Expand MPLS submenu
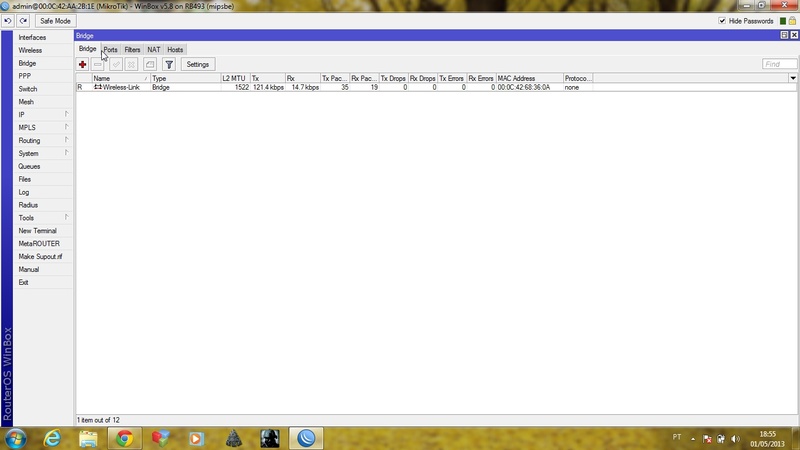Image resolution: width=800 pixels, height=450 pixels. (x=43, y=128)
